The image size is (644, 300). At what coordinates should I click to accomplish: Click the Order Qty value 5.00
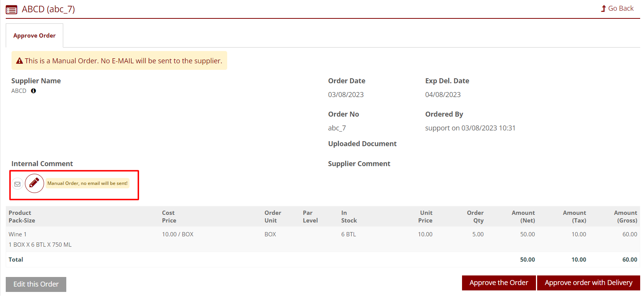[x=478, y=234]
